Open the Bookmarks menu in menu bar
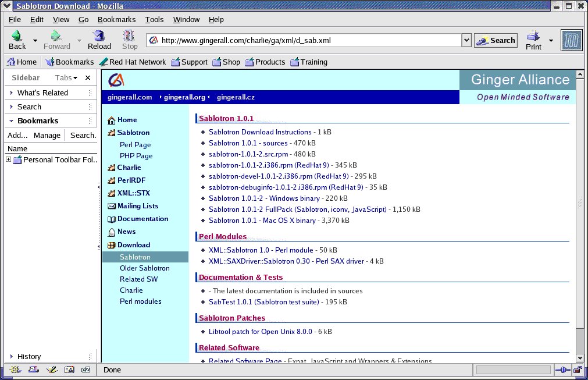 pos(117,20)
